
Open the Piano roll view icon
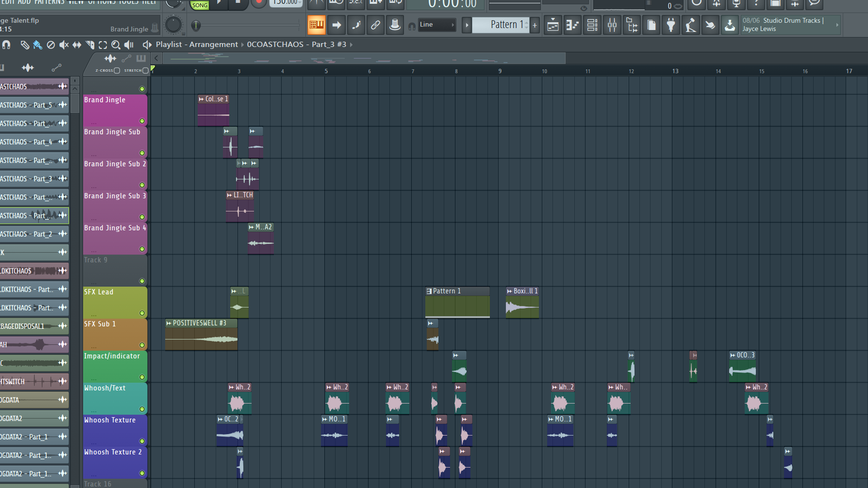[x=572, y=25]
